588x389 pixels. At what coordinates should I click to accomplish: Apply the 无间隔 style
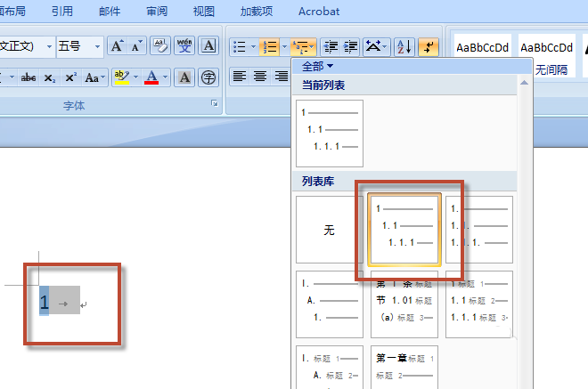click(x=547, y=55)
